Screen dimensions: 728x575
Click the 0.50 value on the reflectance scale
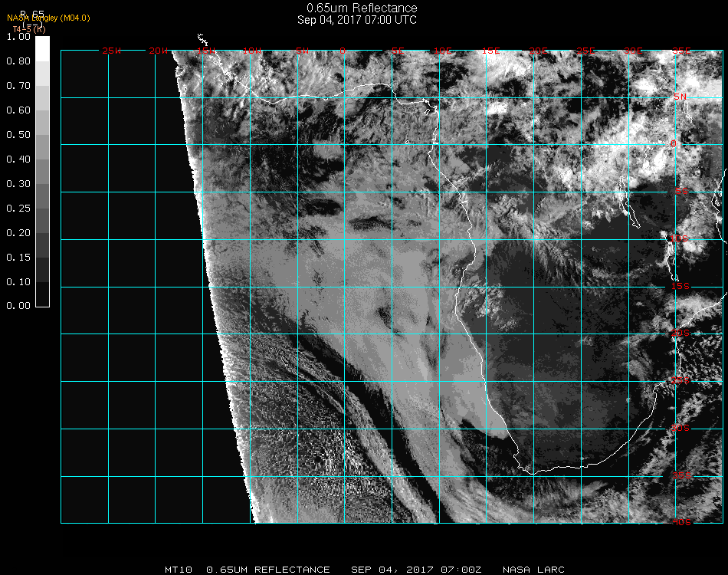click(18, 135)
